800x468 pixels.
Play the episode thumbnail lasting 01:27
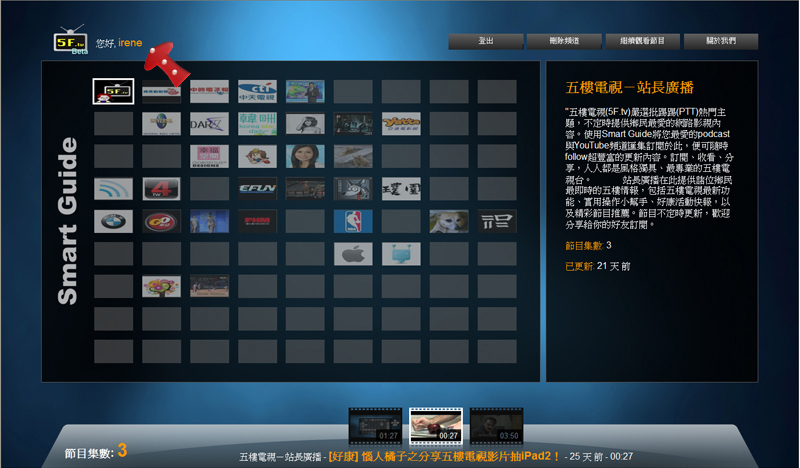(375, 426)
